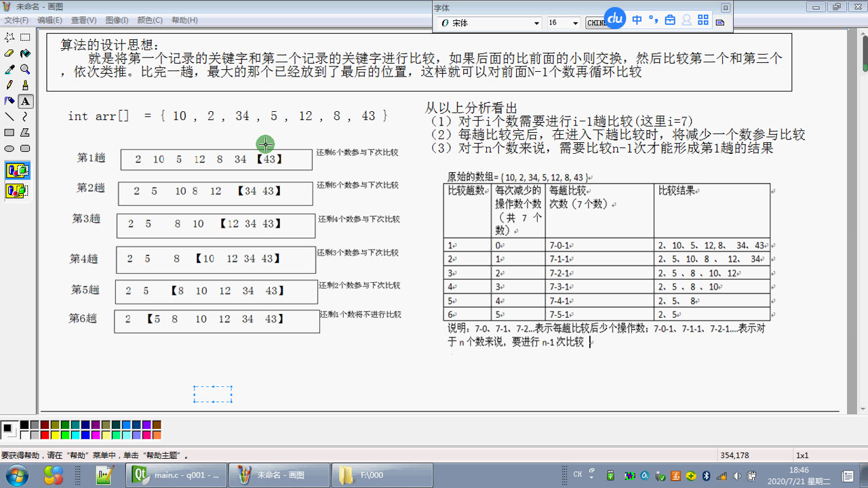This screenshot has width=868, height=488.
Task: Open the 帮助(H) menu
Action: 184,20
